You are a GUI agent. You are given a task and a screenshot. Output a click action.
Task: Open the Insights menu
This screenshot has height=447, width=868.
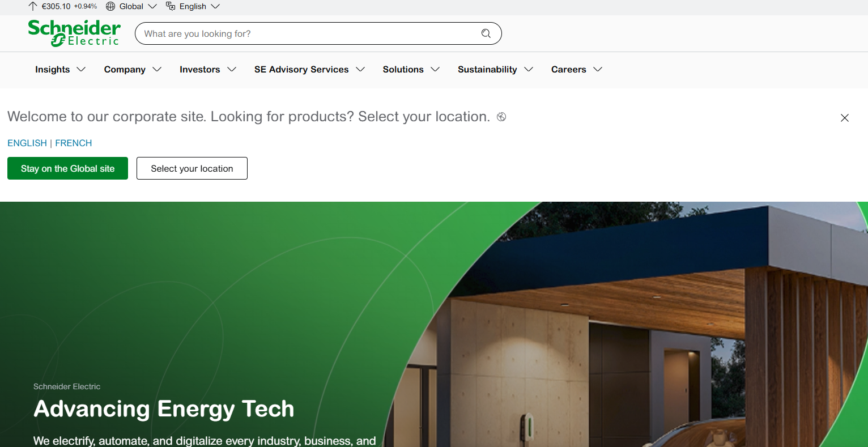(53, 70)
